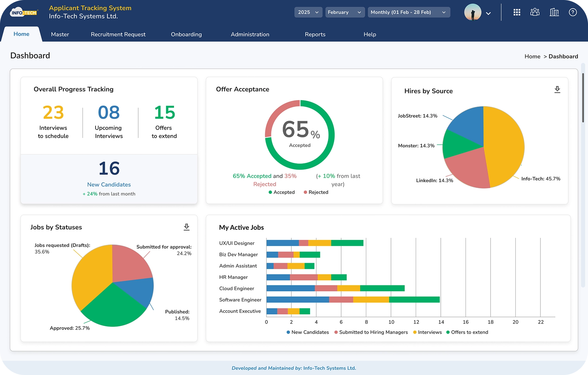Expand the Monthly date range dropdown

coord(408,12)
